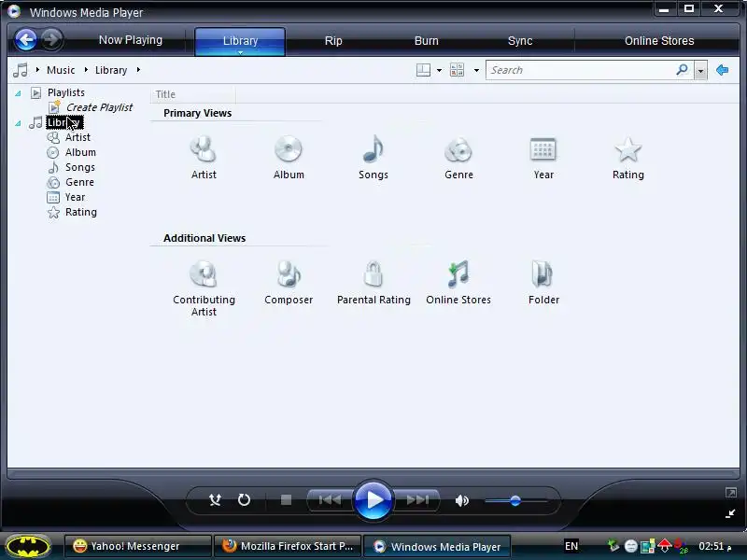This screenshot has height=560, width=747.
Task: Open the Year primary view icon
Action: [543, 149]
